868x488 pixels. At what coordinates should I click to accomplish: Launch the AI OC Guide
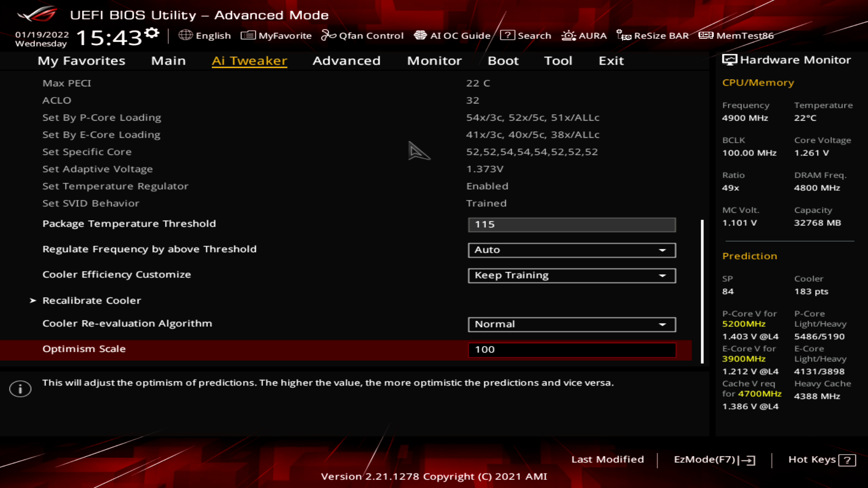[x=452, y=35]
